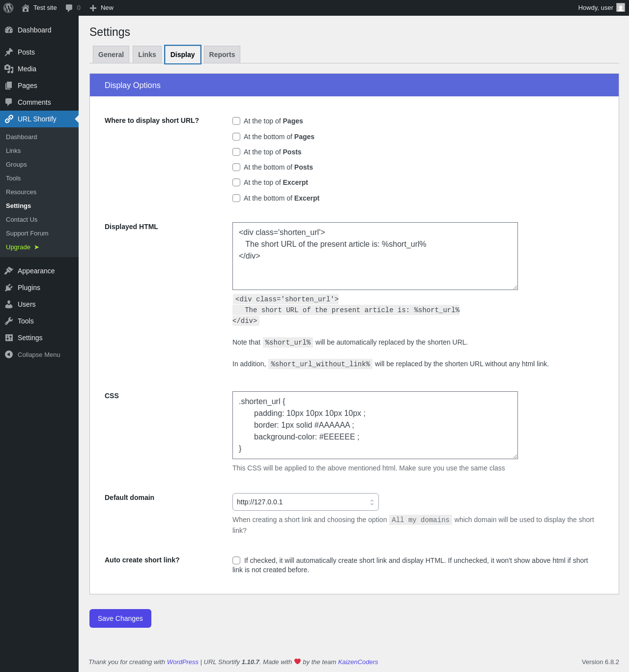Select the Display tab

[183, 55]
